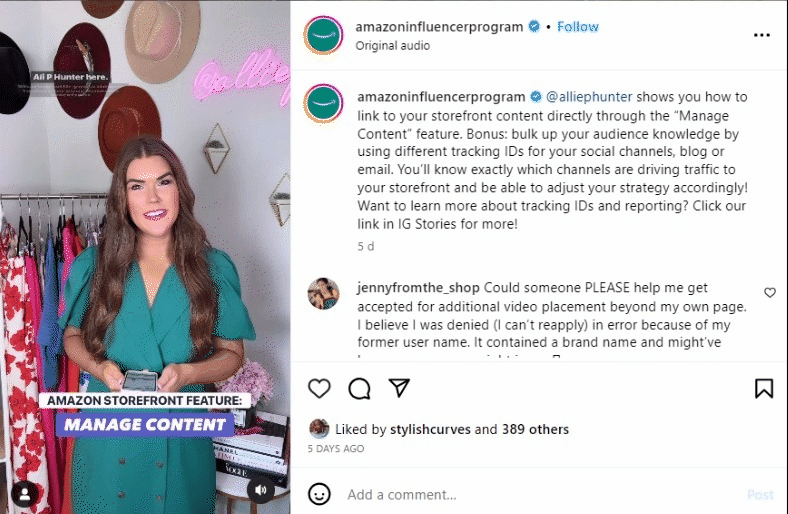788x514 pixels.
Task: Open jennyfromthe_shop username link
Action: click(x=418, y=288)
